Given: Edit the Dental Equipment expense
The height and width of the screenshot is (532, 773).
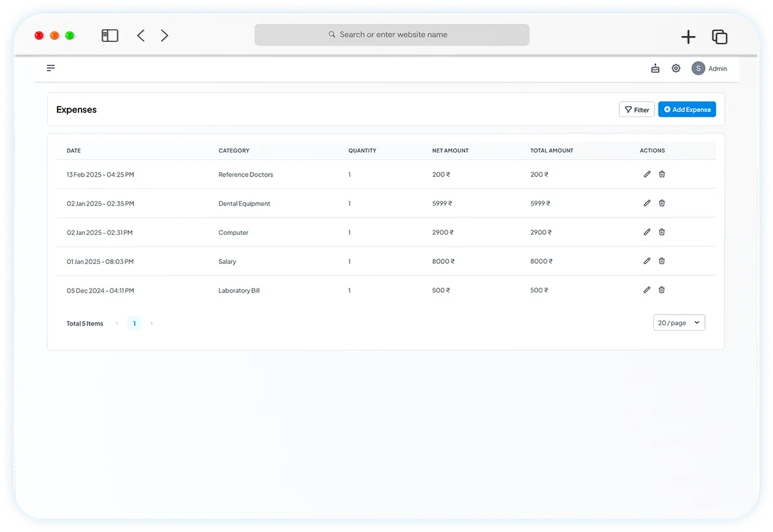Looking at the screenshot, I should 647,203.
